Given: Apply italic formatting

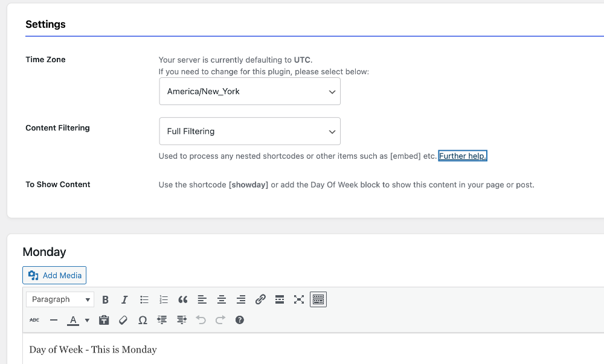Looking at the screenshot, I should pyautogui.click(x=124, y=299).
